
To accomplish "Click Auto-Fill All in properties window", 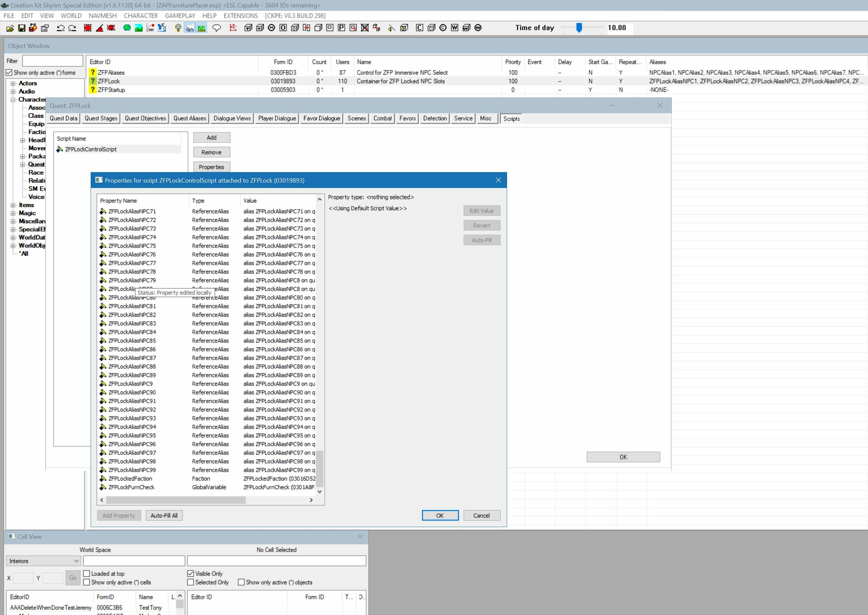I will point(164,515).
